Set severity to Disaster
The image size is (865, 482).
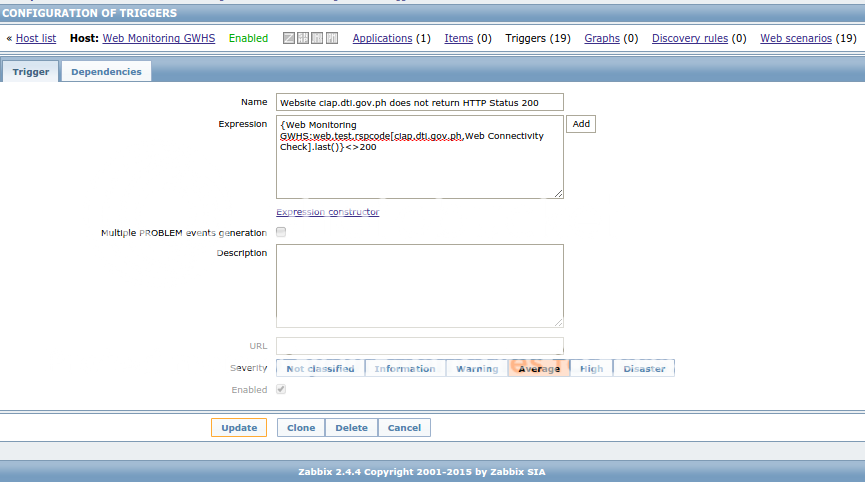(644, 369)
